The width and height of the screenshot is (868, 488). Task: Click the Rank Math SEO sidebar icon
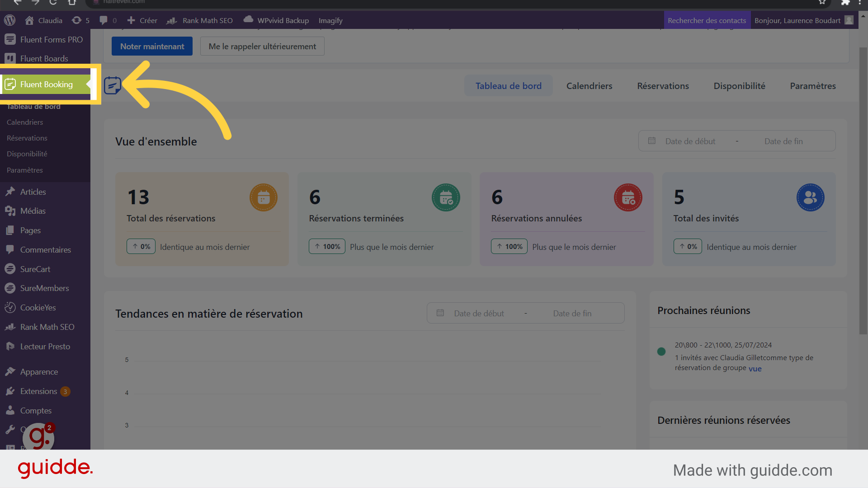click(x=10, y=327)
